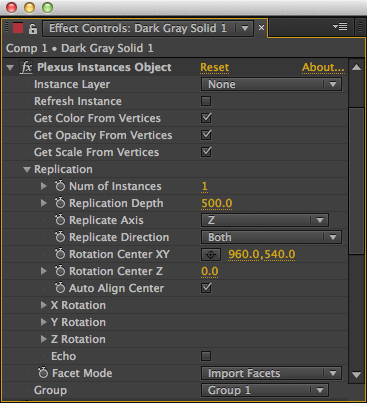Viewport: 367px width, 403px height.
Task: Click the Rotation Center XY crosshair button
Action: [211, 255]
